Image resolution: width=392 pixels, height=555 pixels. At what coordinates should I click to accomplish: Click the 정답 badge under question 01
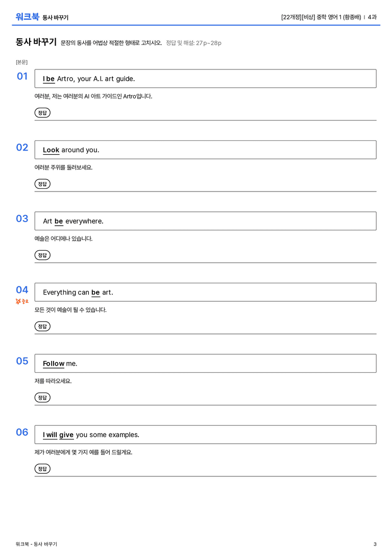coord(42,113)
